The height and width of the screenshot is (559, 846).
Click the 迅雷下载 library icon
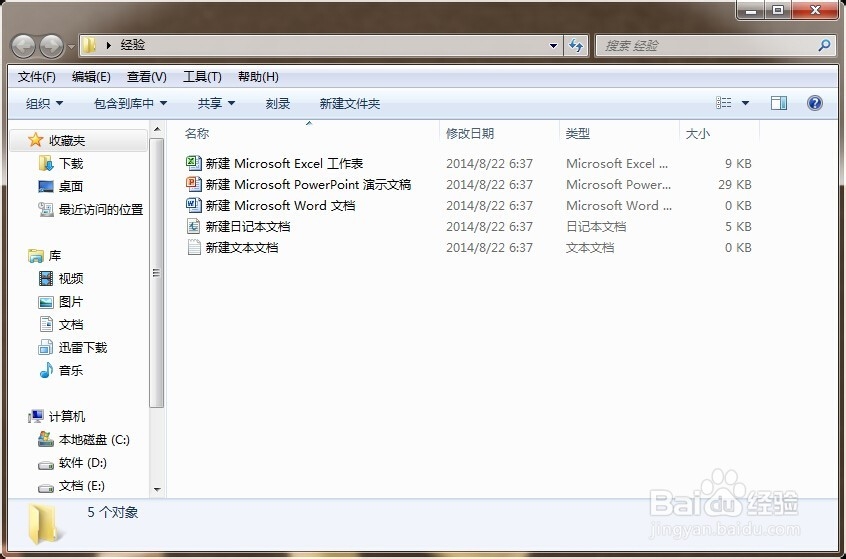tap(46, 347)
